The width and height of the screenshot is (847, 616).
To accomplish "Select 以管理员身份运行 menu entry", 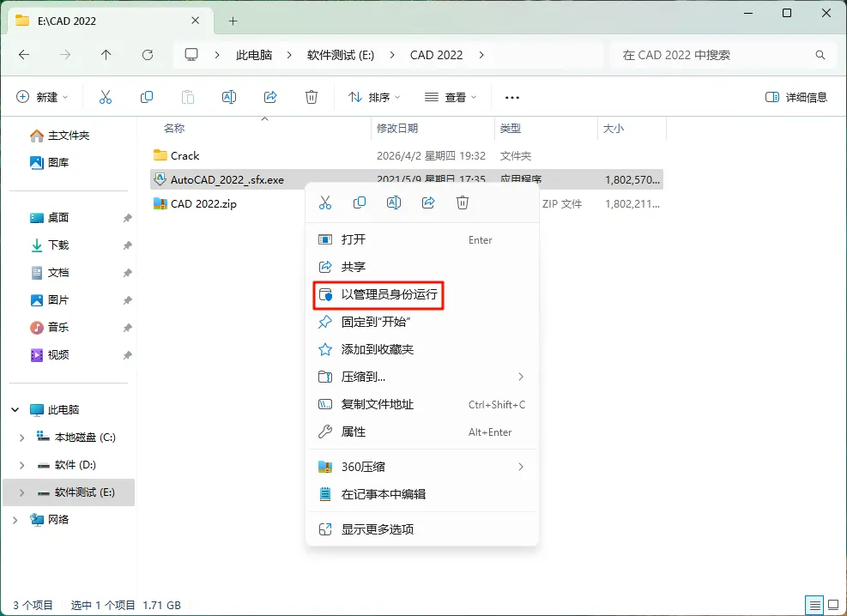I will click(x=422, y=295).
